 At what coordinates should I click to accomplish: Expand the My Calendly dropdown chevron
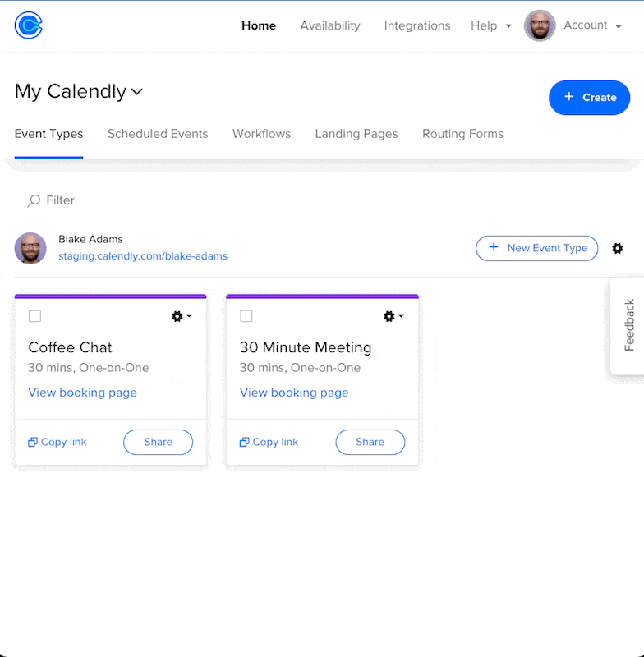(137, 91)
